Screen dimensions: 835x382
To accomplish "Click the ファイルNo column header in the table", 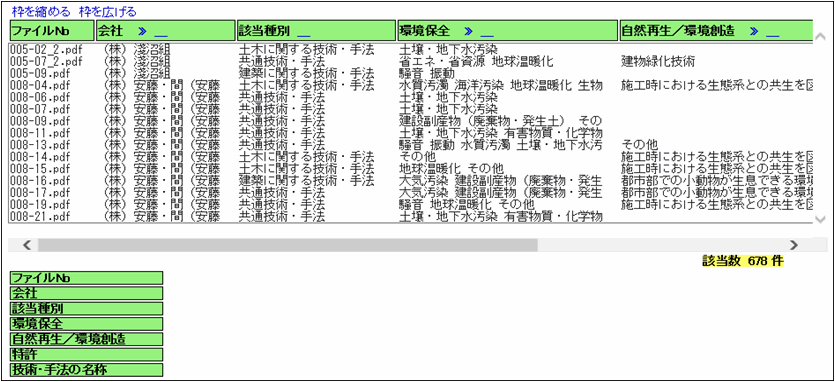I will pos(52,31).
